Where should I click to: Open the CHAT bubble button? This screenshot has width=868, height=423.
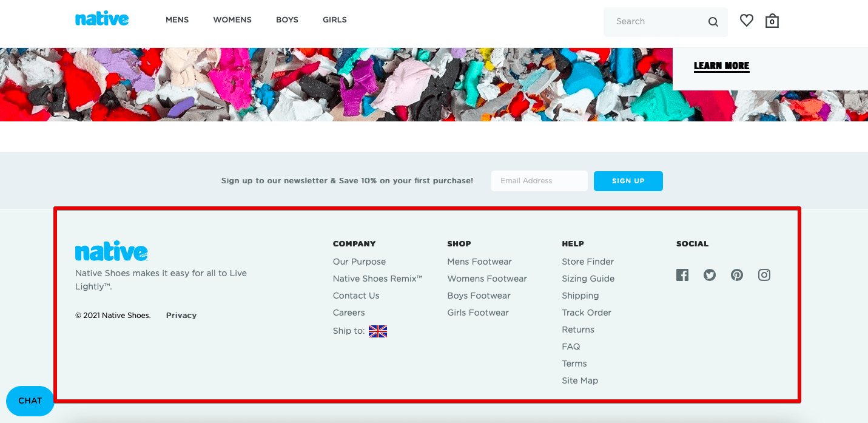(x=30, y=401)
